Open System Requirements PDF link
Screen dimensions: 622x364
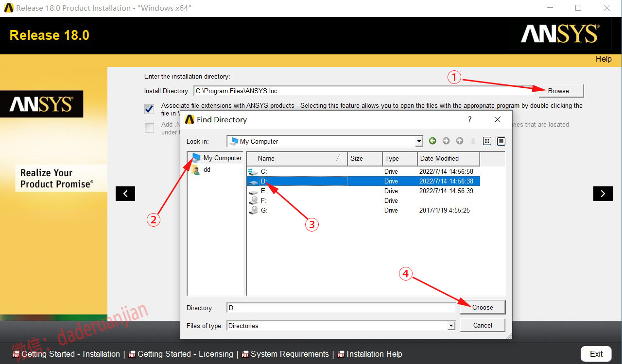click(285, 354)
